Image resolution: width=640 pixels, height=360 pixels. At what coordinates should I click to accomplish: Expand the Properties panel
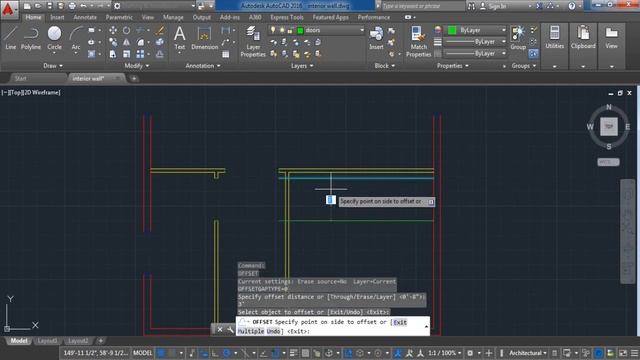click(453, 66)
